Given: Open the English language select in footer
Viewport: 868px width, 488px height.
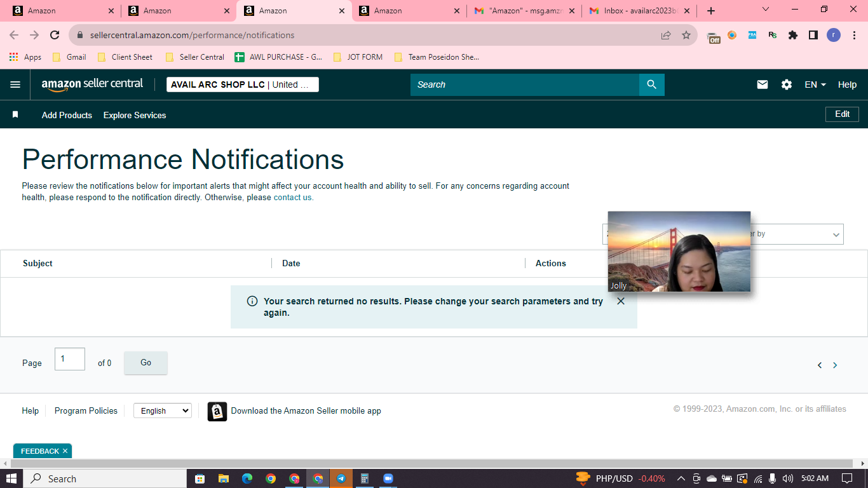Looking at the screenshot, I should tap(162, 411).
